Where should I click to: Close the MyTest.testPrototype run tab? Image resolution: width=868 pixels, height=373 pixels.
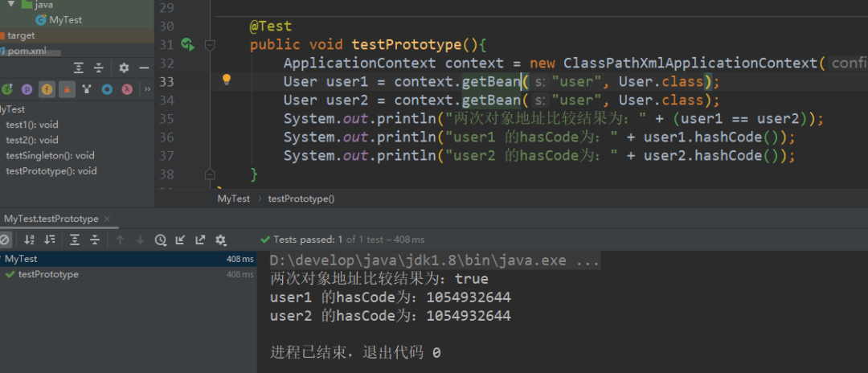(108, 219)
